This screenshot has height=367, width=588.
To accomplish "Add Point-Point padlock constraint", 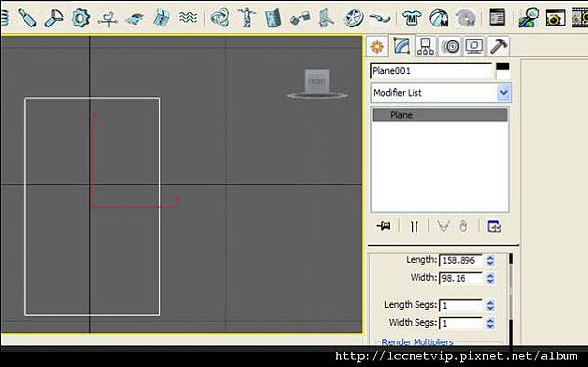I will 300,18.
